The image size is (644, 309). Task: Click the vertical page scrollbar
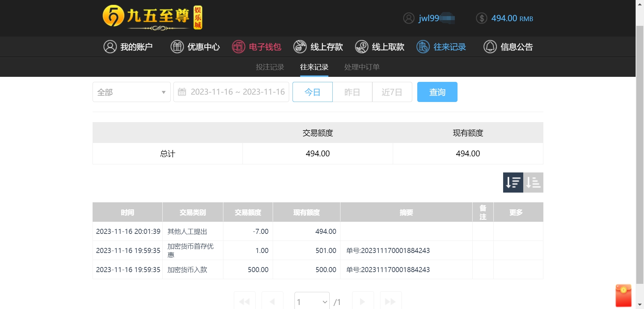(640, 154)
